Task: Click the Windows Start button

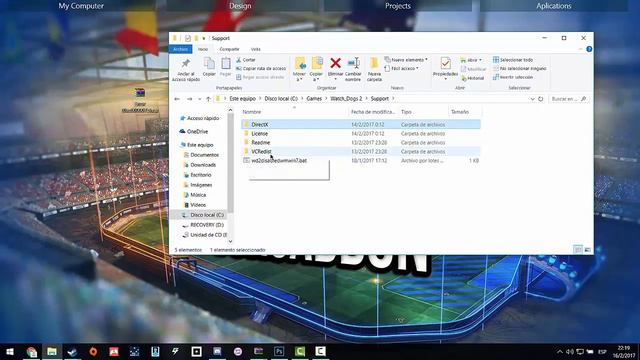Action: click(10, 351)
